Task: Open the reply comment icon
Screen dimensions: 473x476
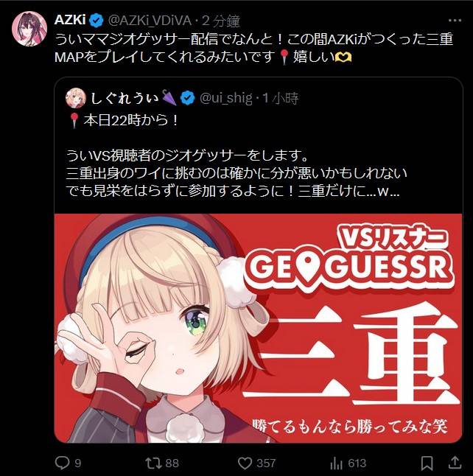Action: 62,463
